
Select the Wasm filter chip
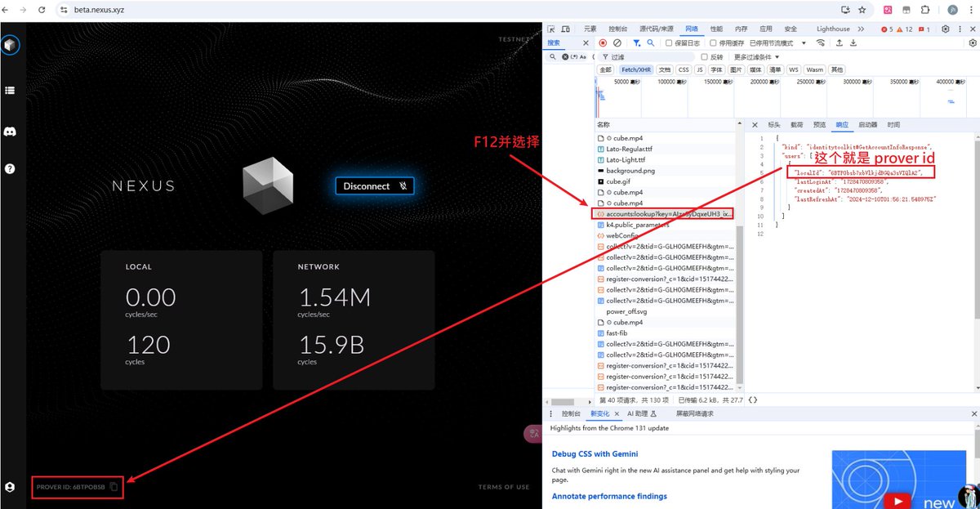815,69
